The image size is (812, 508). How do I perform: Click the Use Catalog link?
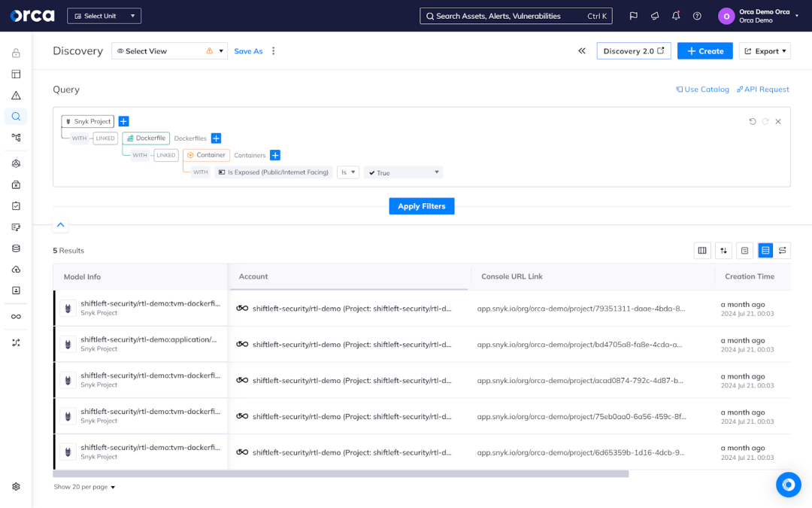point(702,89)
